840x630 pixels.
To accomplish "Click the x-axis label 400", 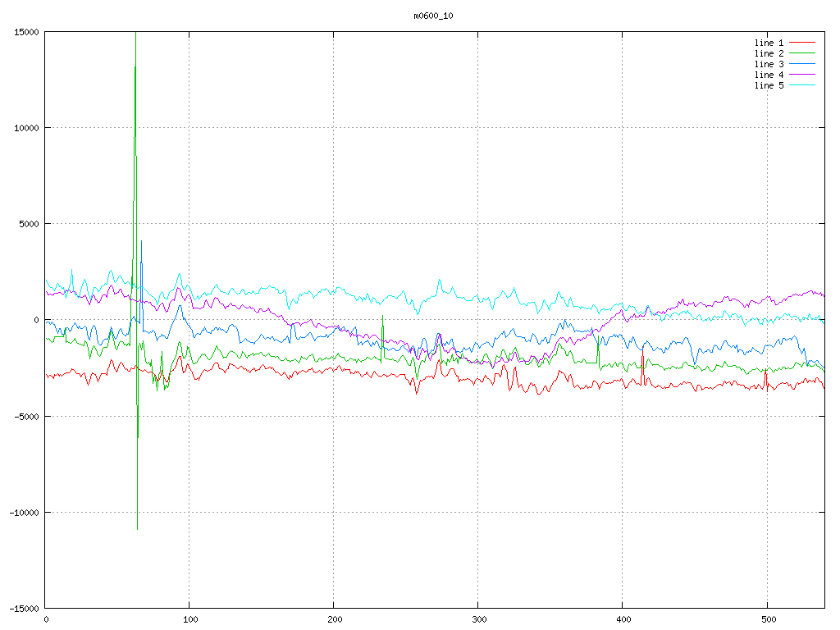I will [x=624, y=620].
